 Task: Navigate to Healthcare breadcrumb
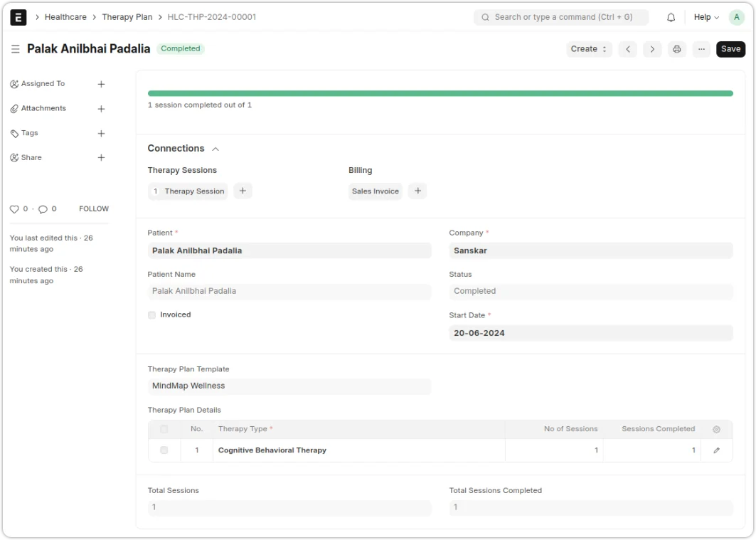(65, 17)
